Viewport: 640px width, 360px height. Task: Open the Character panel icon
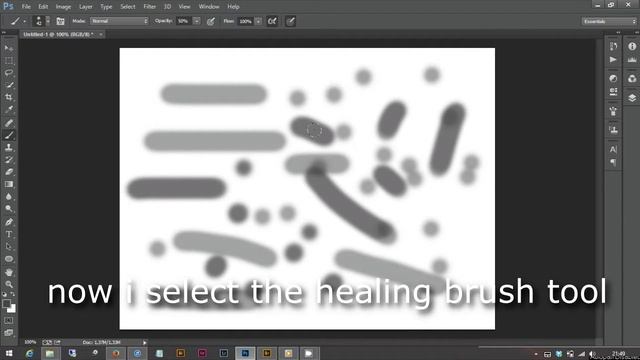pyautogui.click(x=613, y=149)
